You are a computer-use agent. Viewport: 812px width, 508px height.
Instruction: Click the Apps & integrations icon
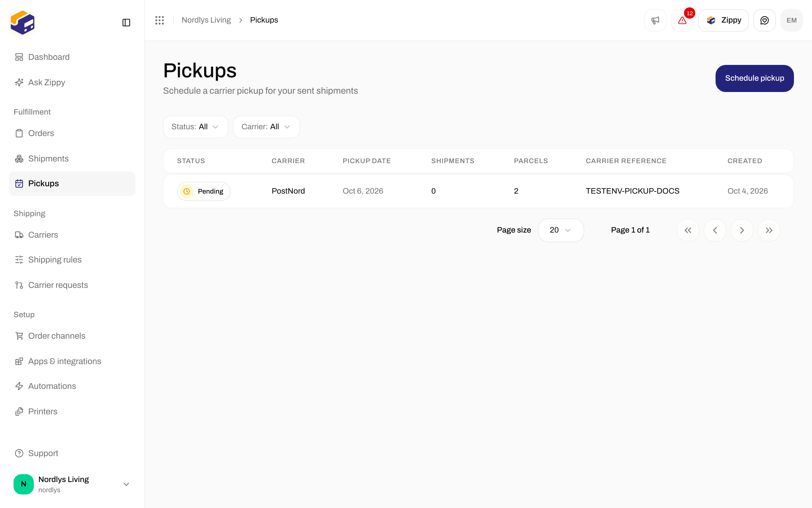click(x=19, y=361)
